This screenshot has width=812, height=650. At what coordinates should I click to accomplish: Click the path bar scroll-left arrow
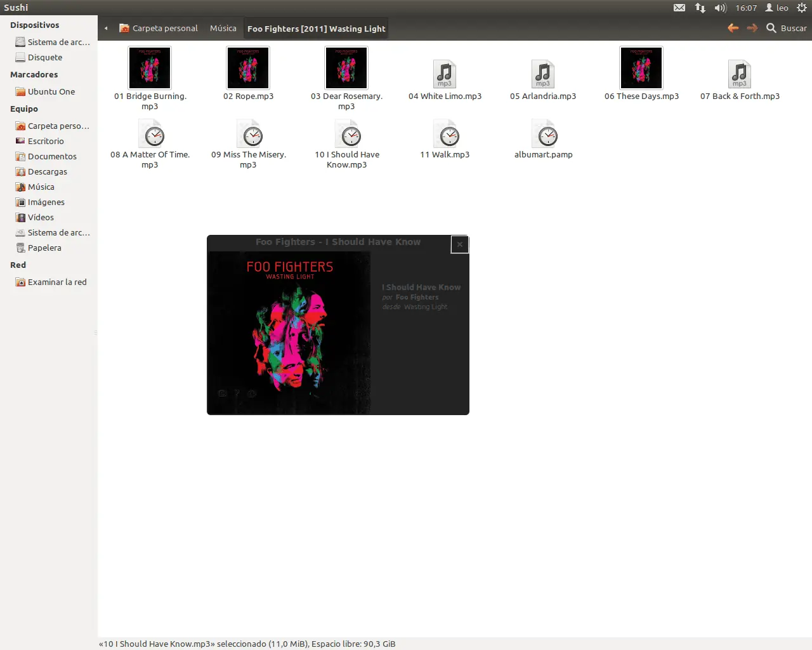[x=106, y=28]
